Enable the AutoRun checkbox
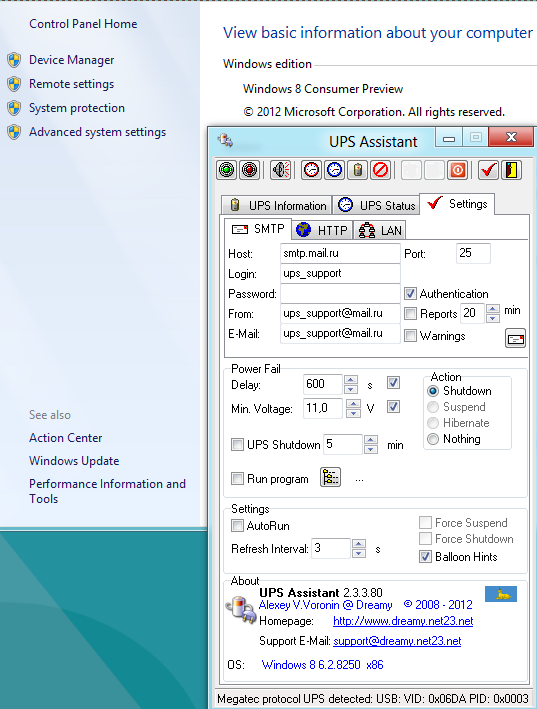This screenshot has width=537, height=709. coord(237,525)
